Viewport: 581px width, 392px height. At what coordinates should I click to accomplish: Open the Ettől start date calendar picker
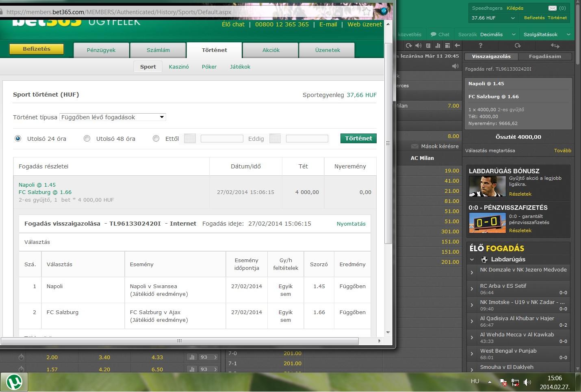click(190, 138)
